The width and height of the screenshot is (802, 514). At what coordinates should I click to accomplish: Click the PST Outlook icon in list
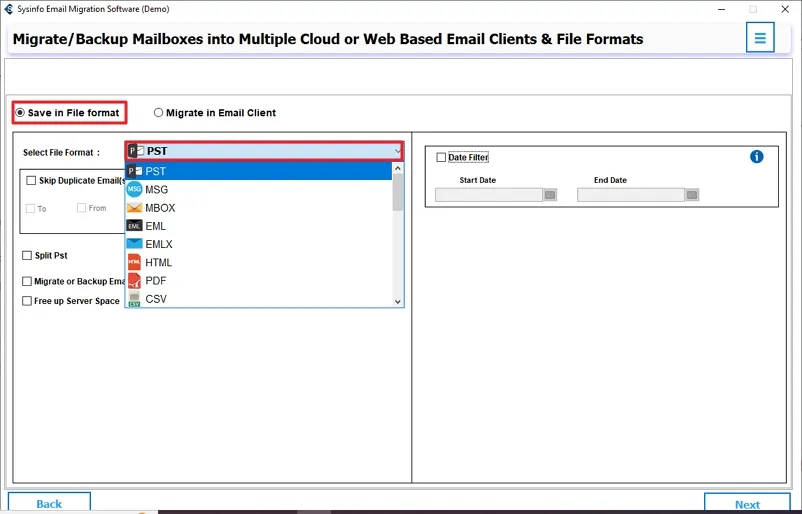[x=135, y=171]
